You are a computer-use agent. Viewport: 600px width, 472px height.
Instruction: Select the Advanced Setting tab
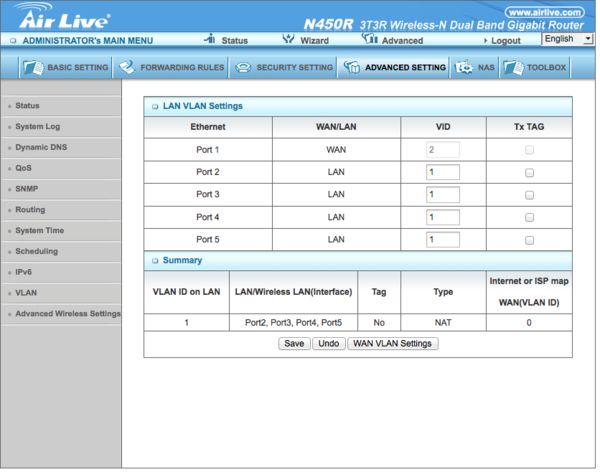[394, 67]
